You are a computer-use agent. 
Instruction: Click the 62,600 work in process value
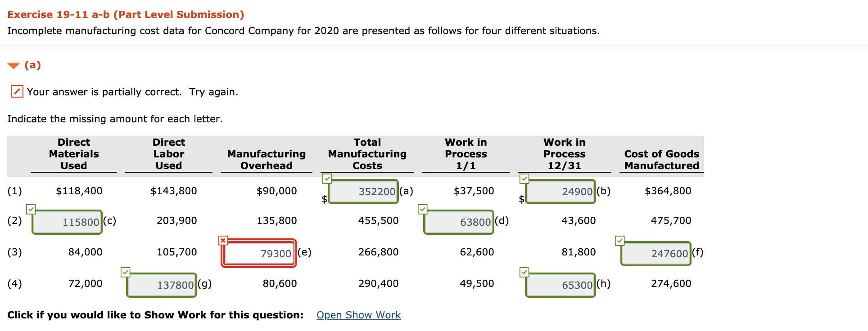pos(477,252)
